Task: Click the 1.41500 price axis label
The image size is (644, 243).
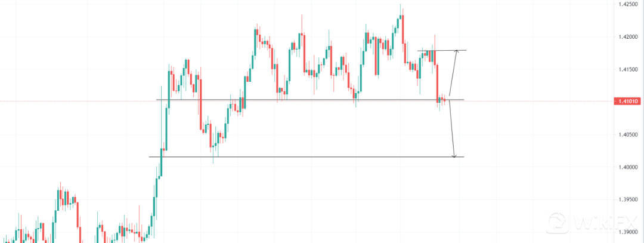Action: [x=628, y=69]
